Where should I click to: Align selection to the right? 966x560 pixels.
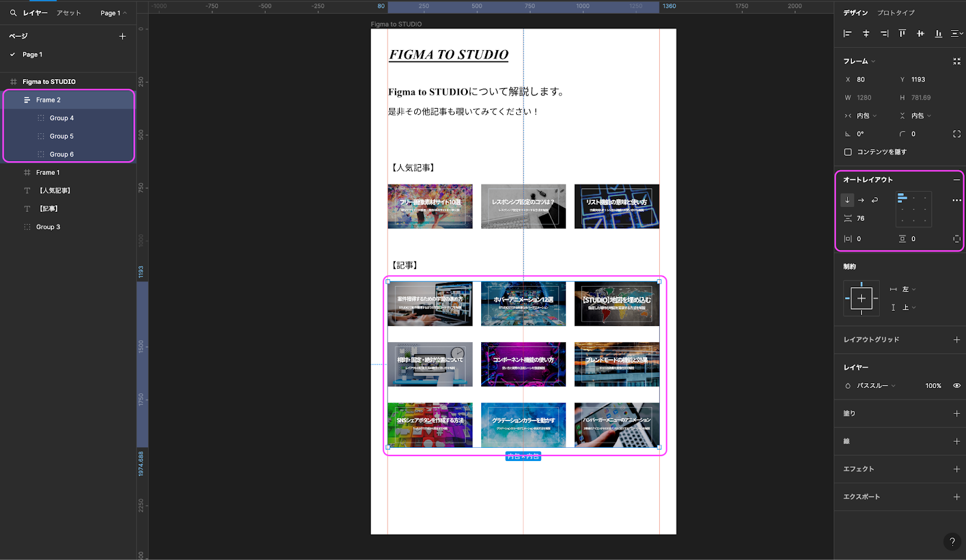[884, 34]
